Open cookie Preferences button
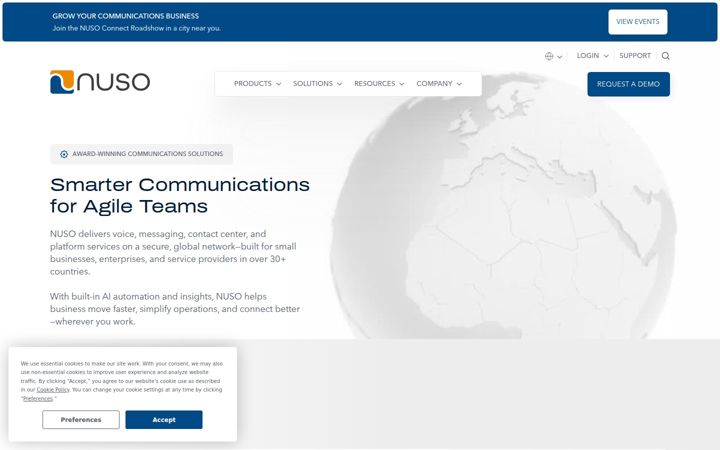720x450 pixels. tap(81, 420)
